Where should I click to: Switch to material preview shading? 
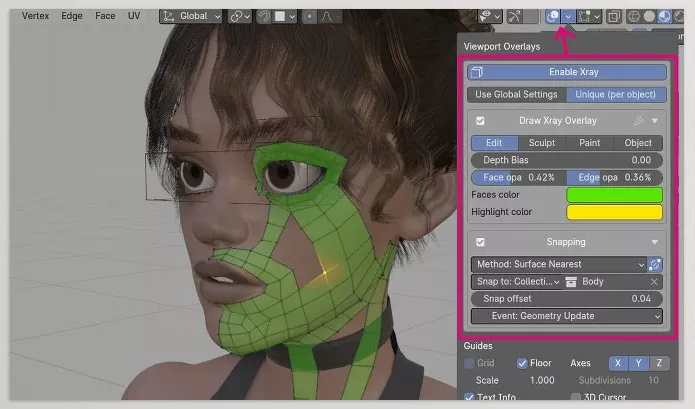point(664,16)
